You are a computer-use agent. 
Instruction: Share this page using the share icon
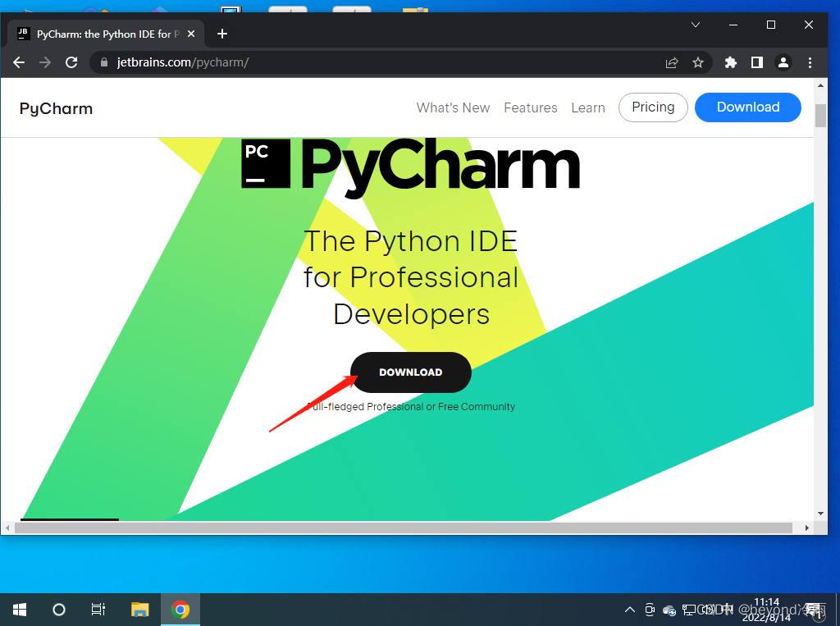click(x=672, y=62)
